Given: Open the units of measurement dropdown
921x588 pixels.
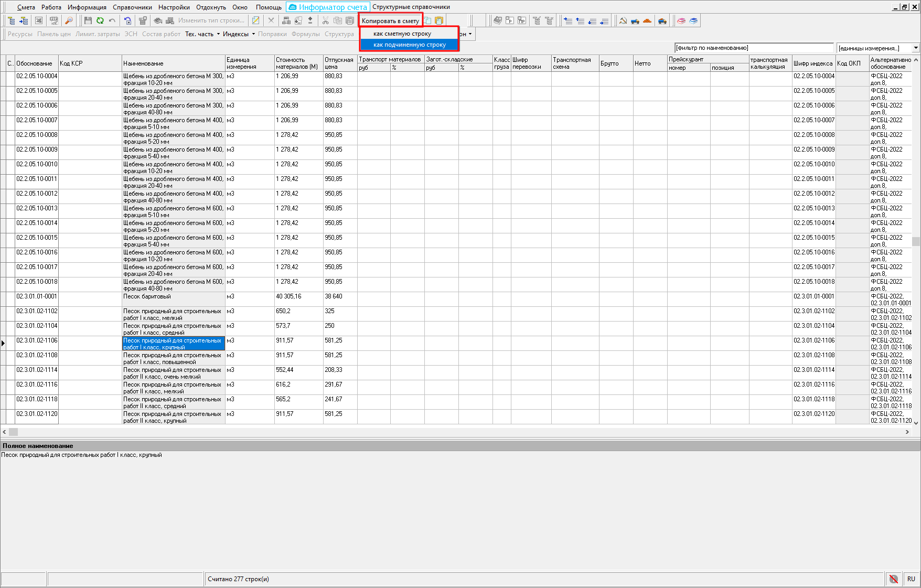Looking at the screenshot, I should (916, 48).
